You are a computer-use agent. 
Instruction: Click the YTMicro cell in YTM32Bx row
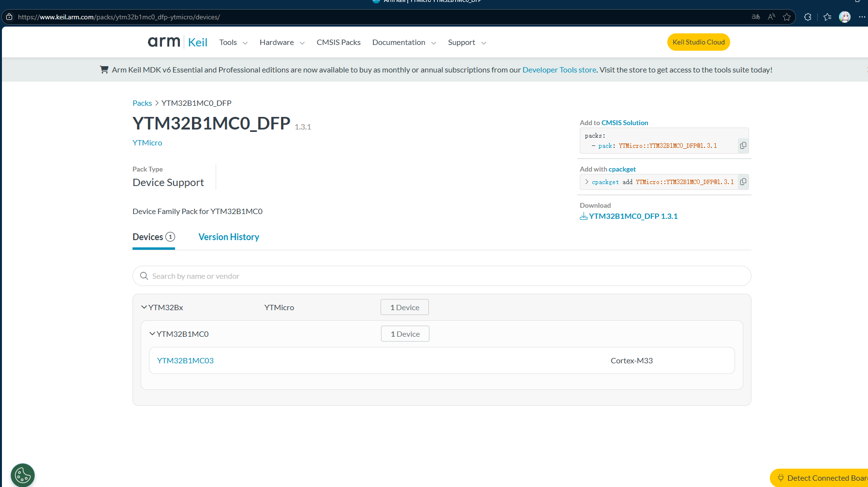pos(279,307)
